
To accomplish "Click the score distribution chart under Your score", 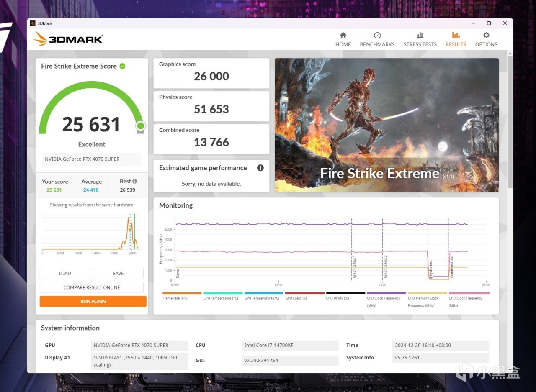I will click(x=91, y=233).
